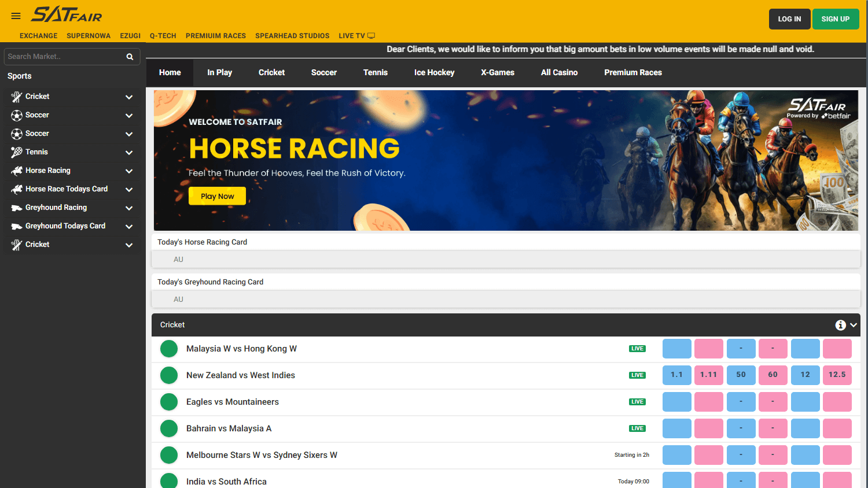Select the Tennis racket icon in the sidebar
This screenshot has height=488, width=868.
tap(16, 152)
